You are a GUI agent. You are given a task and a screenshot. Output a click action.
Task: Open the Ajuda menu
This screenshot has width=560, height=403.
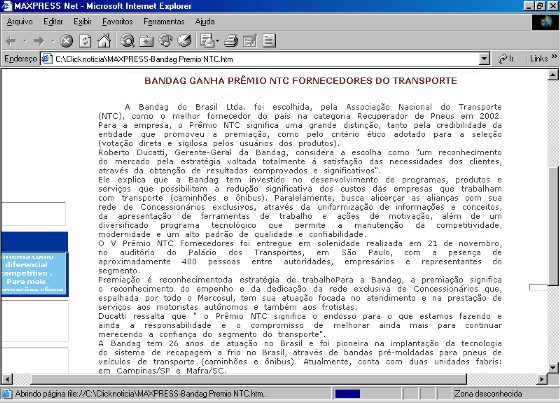[205, 22]
